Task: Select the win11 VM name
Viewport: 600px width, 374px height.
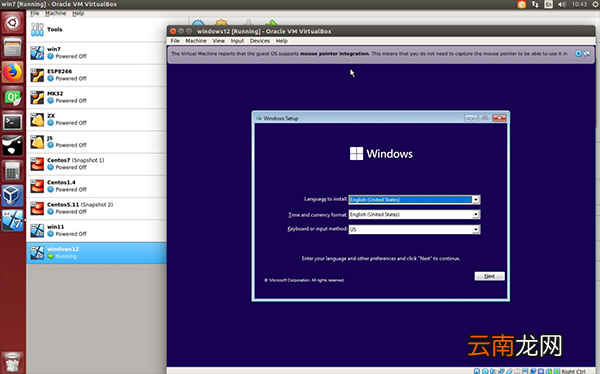Action: 55,227
